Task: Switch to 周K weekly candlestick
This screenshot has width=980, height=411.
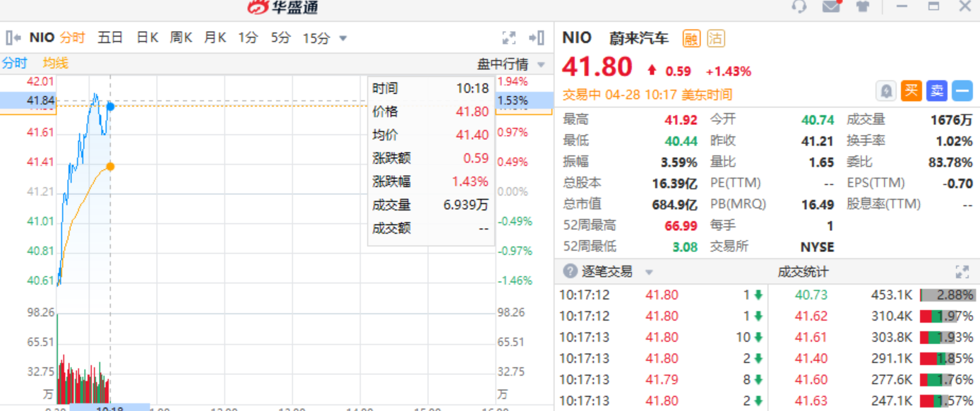Action: click(x=181, y=37)
